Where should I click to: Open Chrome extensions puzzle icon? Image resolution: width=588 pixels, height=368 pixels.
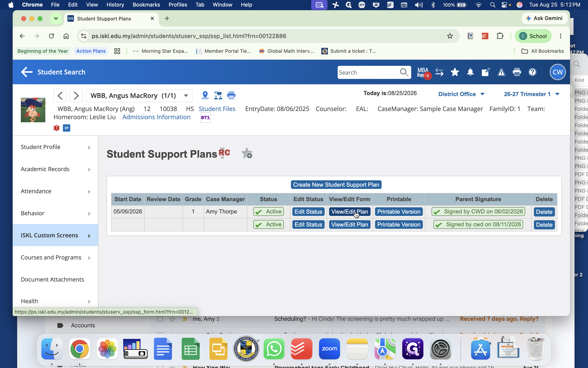(x=500, y=36)
